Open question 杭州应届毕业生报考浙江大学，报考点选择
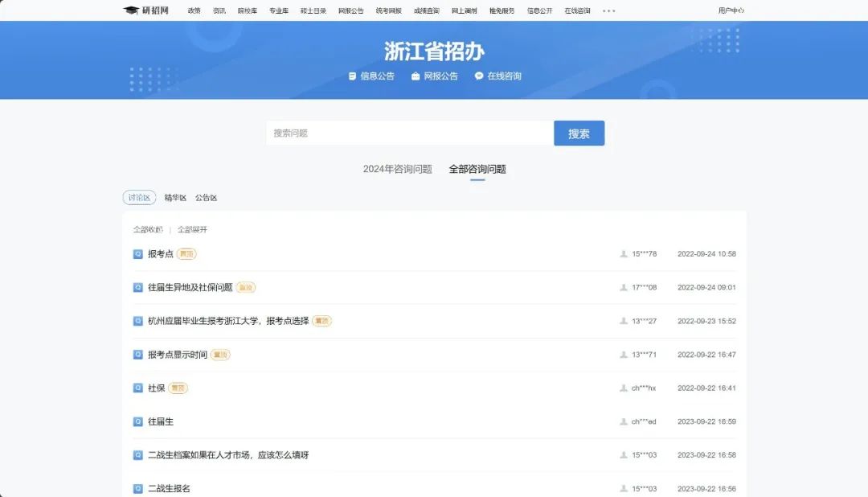This screenshot has width=868, height=497. coord(228,321)
